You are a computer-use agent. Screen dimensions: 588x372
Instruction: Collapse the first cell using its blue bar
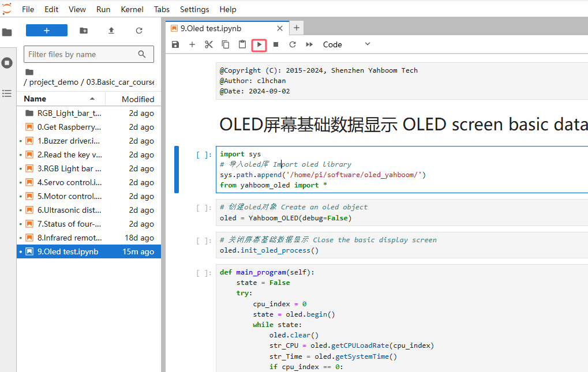click(177, 170)
